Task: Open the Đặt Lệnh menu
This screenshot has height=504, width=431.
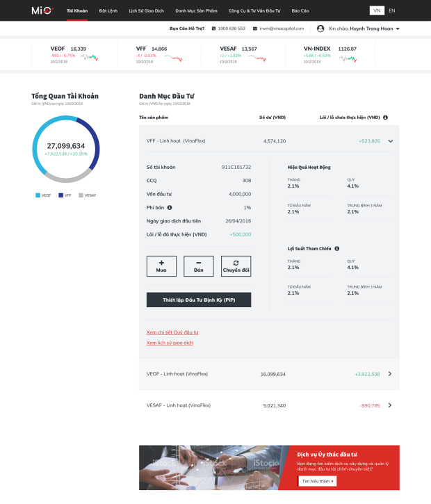Action: tap(108, 10)
